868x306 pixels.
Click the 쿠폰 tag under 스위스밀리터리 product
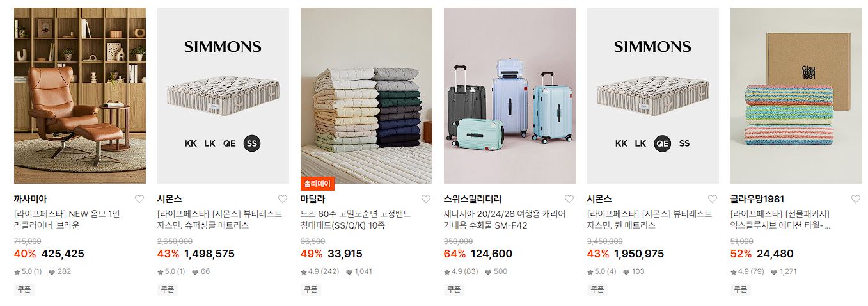(x=454, y=289)
